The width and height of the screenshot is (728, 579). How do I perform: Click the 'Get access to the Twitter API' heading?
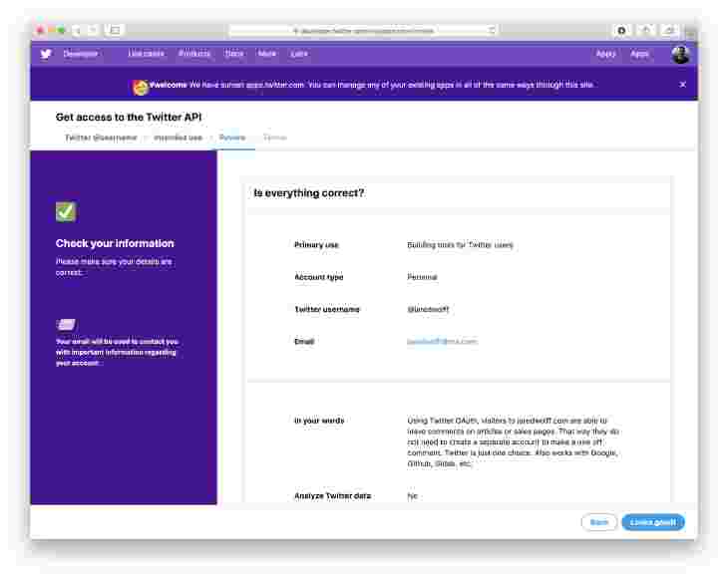[129, 117]
